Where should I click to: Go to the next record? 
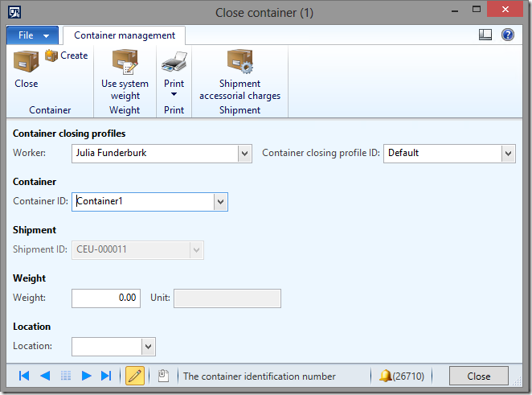pyautogui.click(x=86, y=376)
